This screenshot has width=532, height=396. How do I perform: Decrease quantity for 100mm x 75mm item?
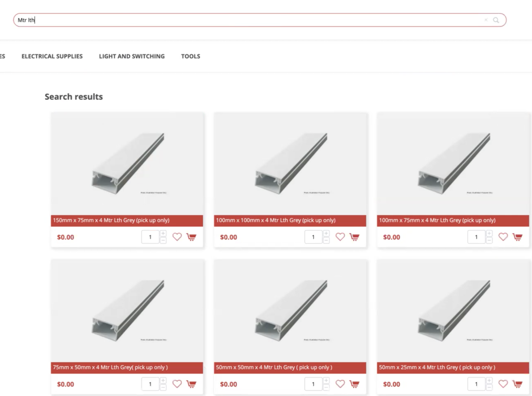(489, 240)
